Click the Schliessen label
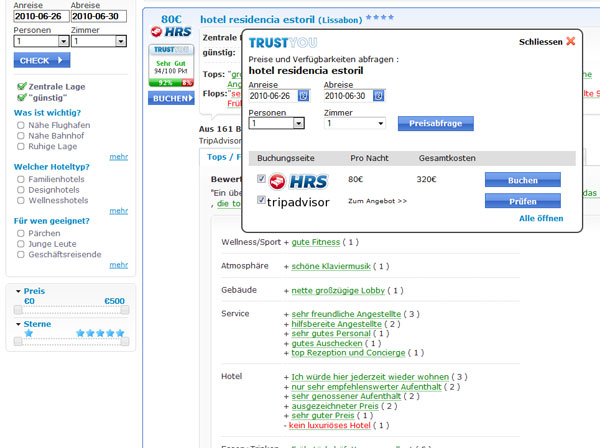600x448 pixels. point(540,42)
